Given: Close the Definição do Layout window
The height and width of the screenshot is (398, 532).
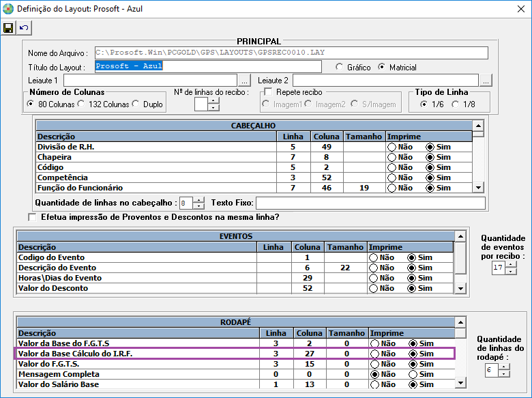Looking at the screenshot, I should pyautogui.click(x=521, y=9).
